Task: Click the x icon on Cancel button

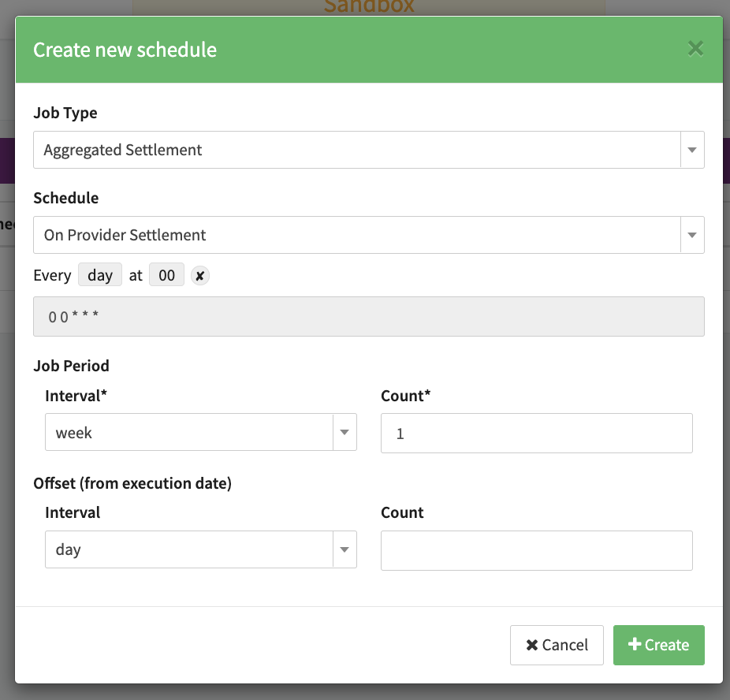Action: pyautogui.click(x=532, y=646)
